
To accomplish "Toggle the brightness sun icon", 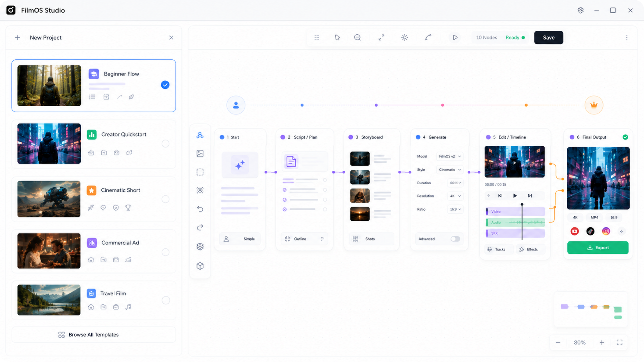I will (405, 37).
